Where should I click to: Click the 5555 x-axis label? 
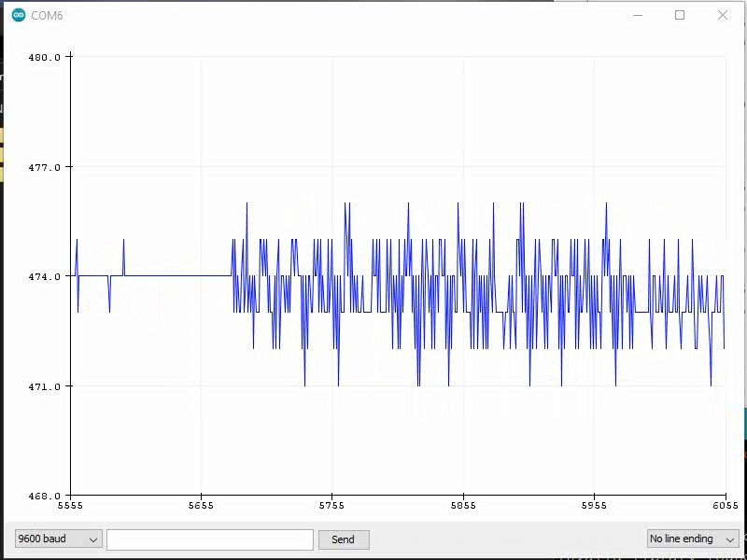[x=70, y=507]
